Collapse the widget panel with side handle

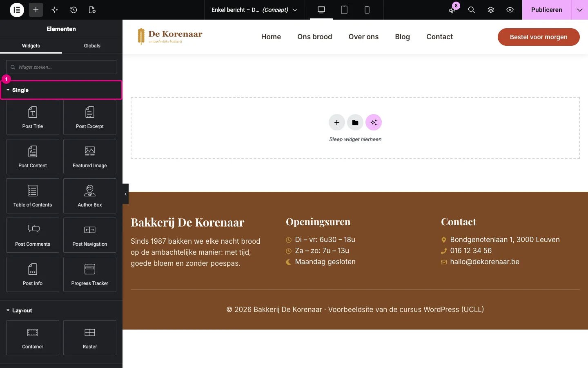coord(125,194)
